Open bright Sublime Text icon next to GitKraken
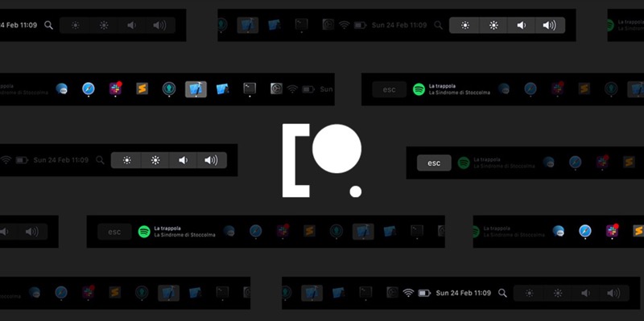Viewport: 644px width, 321px height. (x=142, y=88)
